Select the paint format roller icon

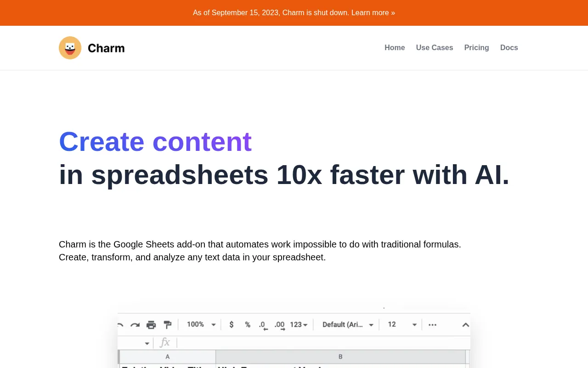click(167, 325)
